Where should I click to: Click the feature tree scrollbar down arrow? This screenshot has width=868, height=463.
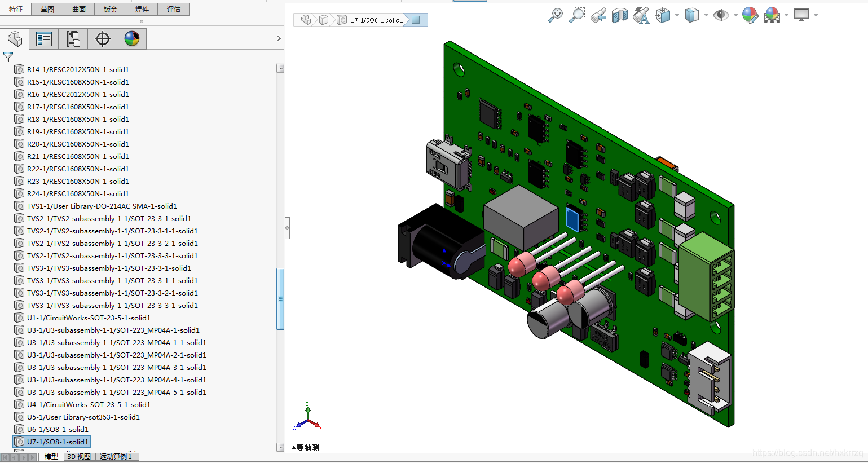point(280,447)
